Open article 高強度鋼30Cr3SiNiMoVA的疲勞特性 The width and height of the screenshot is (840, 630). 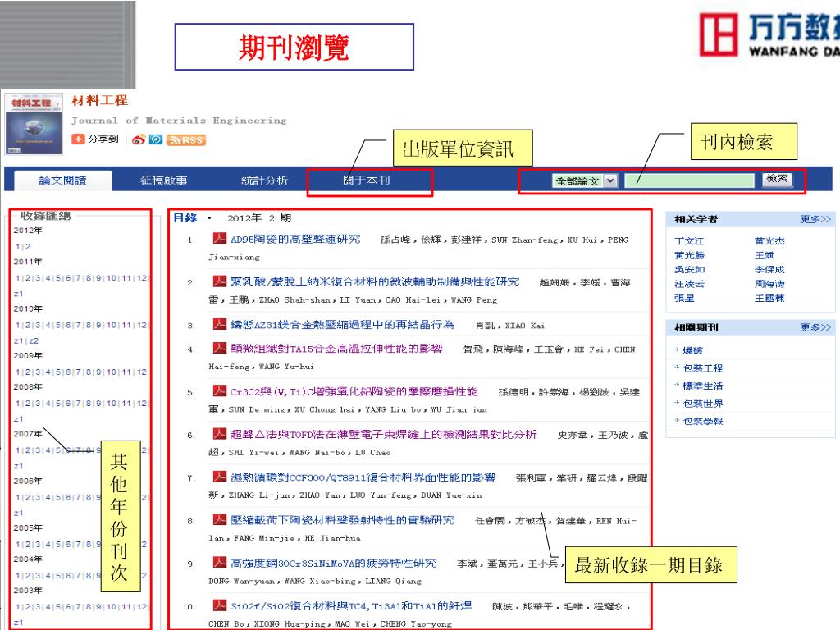334,563
